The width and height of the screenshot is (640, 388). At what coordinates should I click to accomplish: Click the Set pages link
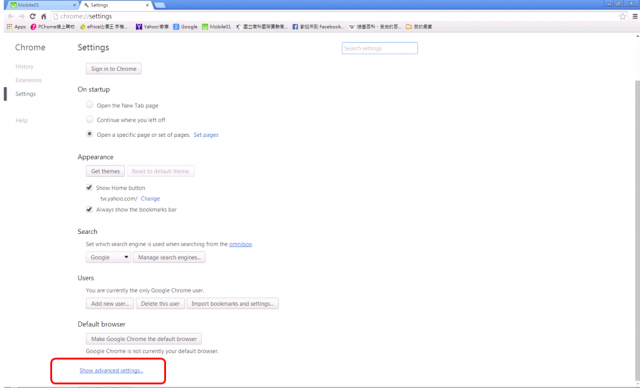coord(206,135)
